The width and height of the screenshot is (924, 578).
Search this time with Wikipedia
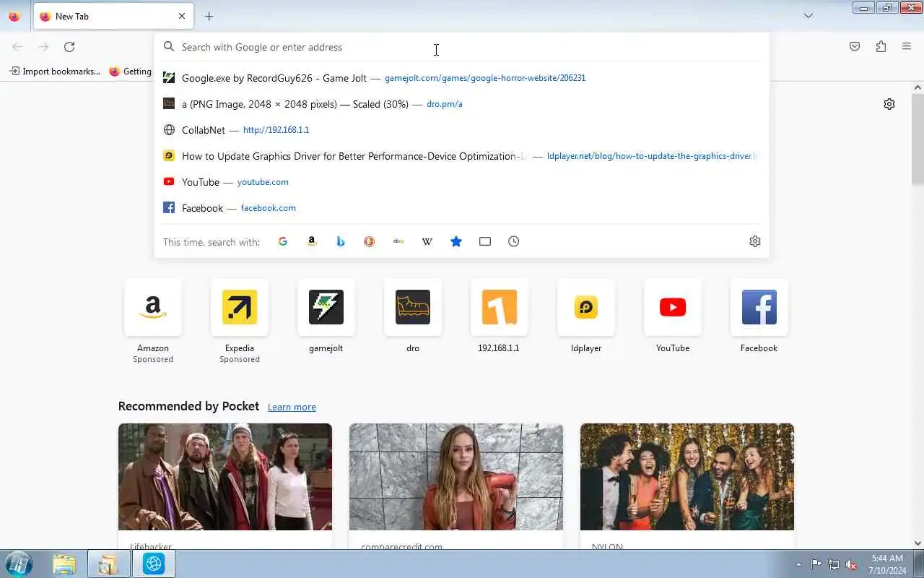point(427,241)
